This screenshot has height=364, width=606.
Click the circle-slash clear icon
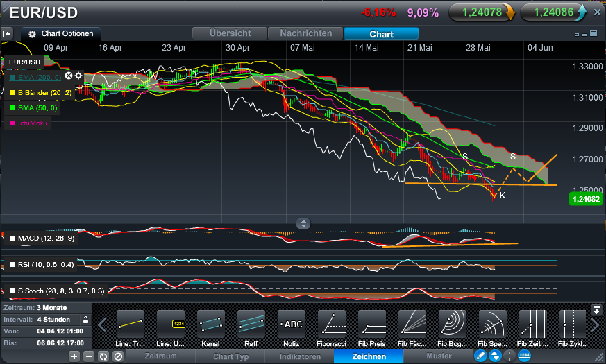(x=118, y=356)
